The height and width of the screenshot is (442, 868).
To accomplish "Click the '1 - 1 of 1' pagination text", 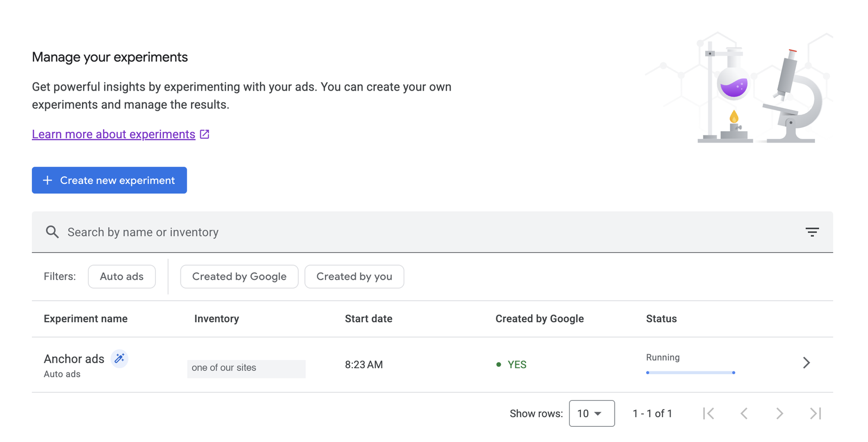I will [652, 413].
